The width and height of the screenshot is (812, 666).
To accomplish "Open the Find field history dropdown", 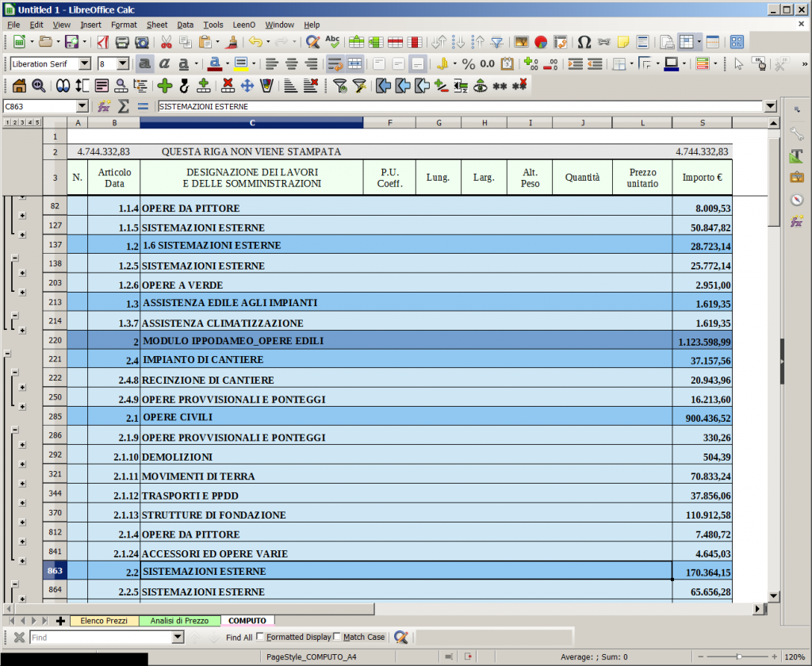I will [178, 637].
